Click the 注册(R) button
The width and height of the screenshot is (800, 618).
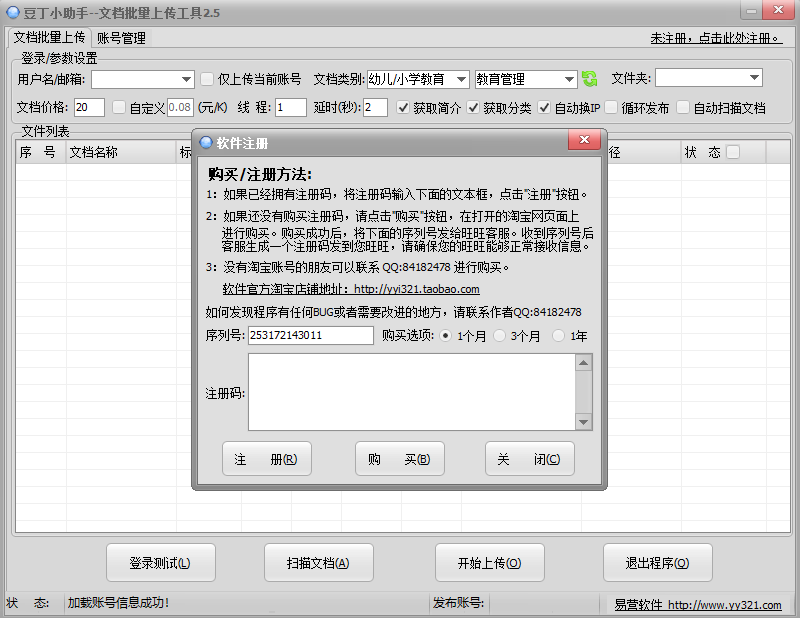(x=267, y=459)
